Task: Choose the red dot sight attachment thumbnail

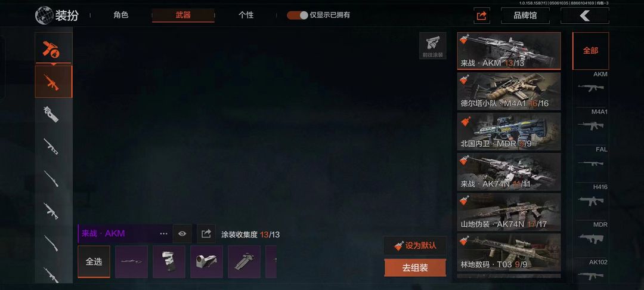Action: [206, 262]
